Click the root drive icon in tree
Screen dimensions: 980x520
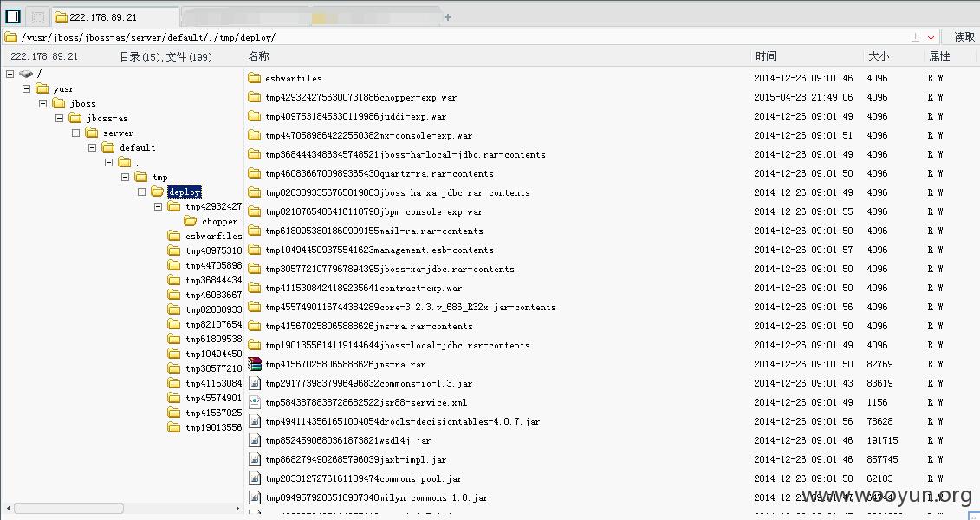26,74
